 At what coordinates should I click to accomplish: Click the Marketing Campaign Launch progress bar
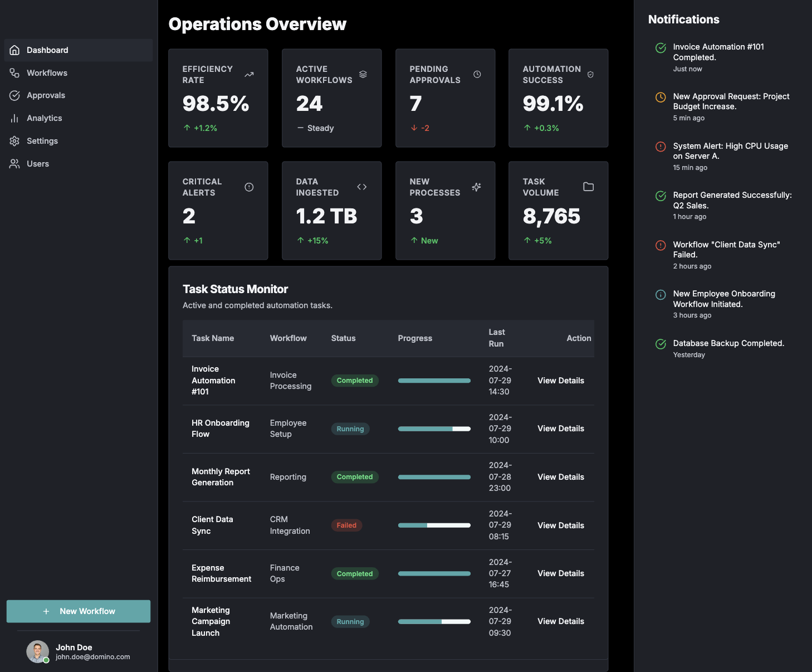pyautogui.click(x=434, y=621)
